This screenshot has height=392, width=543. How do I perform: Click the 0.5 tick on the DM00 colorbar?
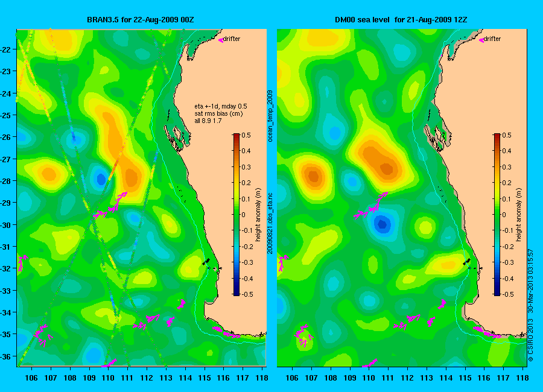(506, 135)
